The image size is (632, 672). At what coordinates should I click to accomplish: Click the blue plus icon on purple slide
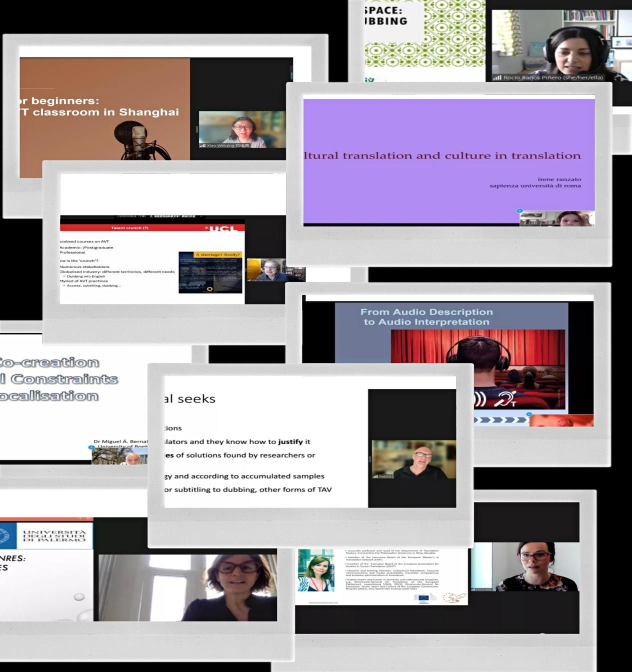click(519, 211)
